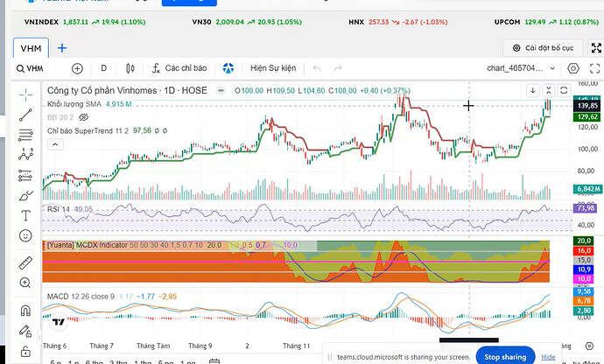Expand the layout with arrows icon
Viewport: 604px width, 364px height.
(596, 48)
